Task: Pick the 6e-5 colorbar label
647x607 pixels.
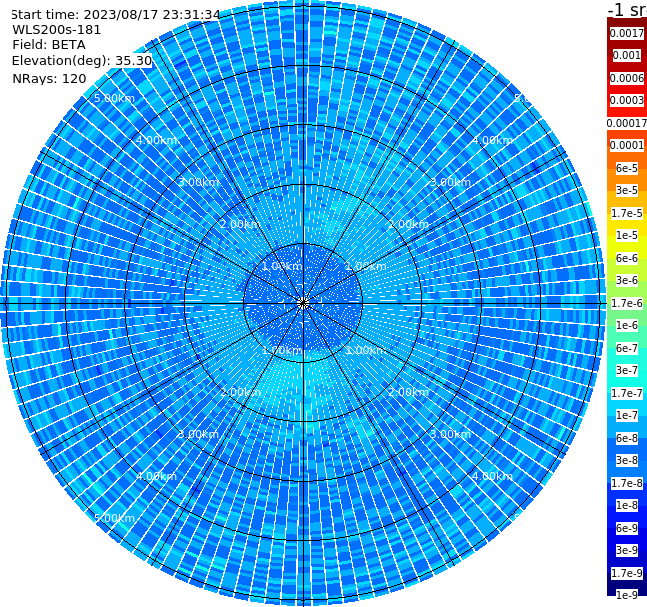Action: click(627, 168)
